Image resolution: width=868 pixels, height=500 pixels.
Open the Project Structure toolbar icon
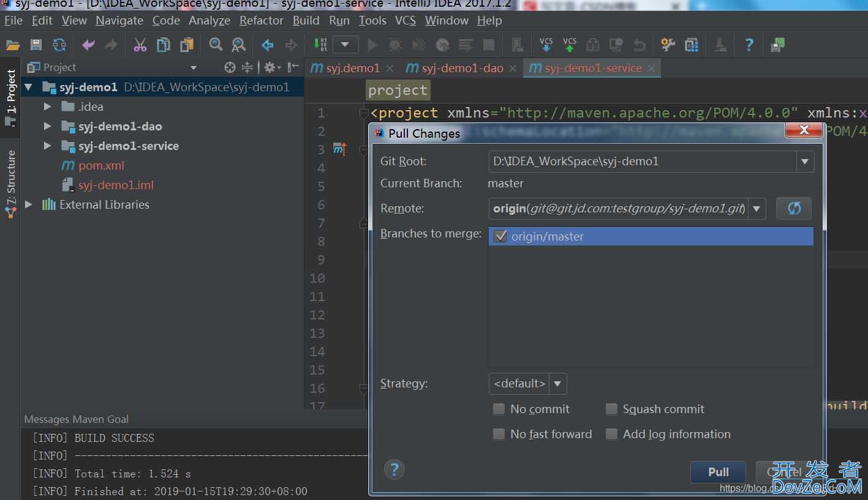[692, 45]
